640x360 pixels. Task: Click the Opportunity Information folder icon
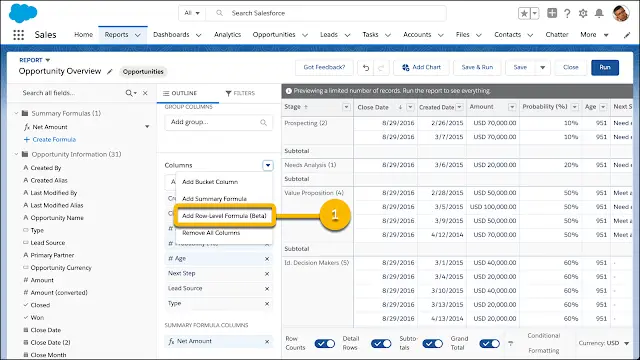25,154
